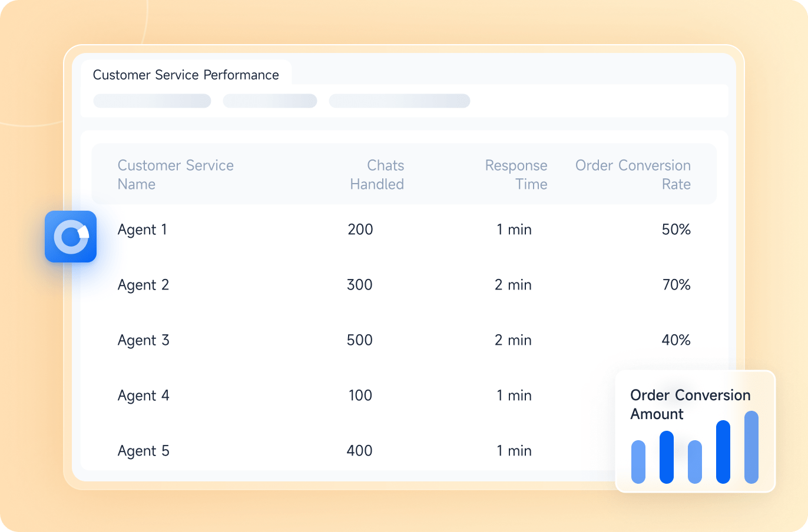
Task: Select the Agent 1 row name
Action: (143, 230)
